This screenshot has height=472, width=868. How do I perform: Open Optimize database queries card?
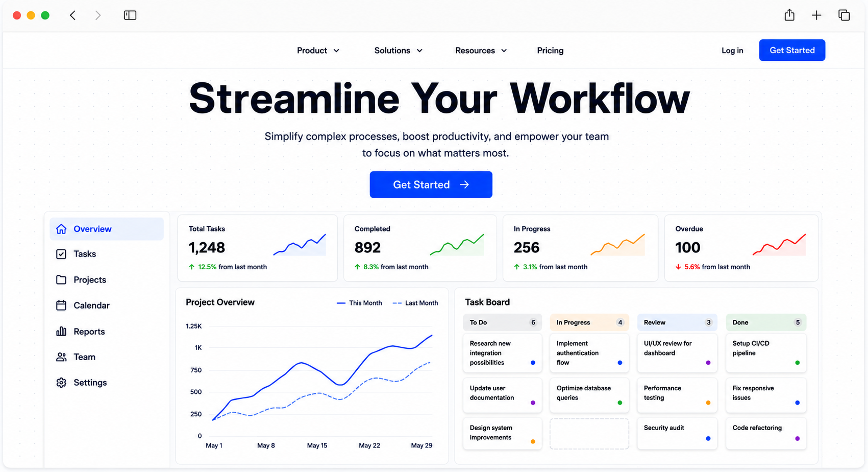pos(589,395)
